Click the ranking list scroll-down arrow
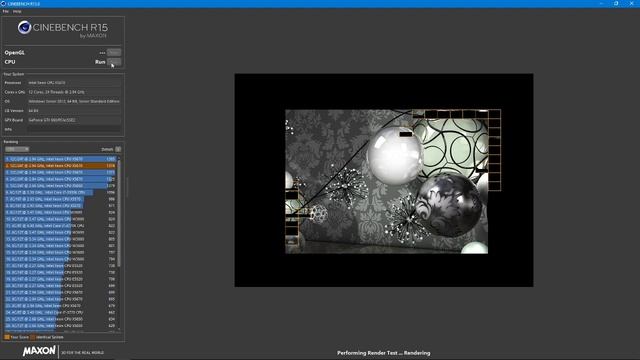The height and width of the screenshot is (360, 640). (x=119, y=329)
